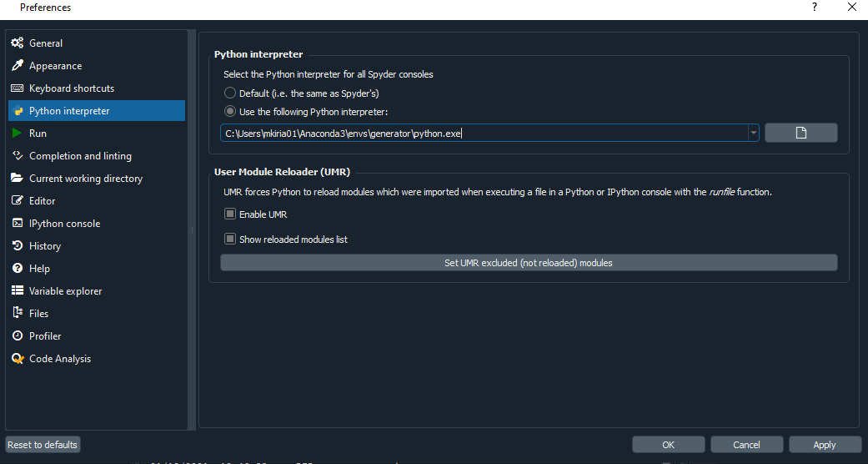Click the IPython console terminal icon
The height and width of the screenshot is (464, 868).
[17, 224]
